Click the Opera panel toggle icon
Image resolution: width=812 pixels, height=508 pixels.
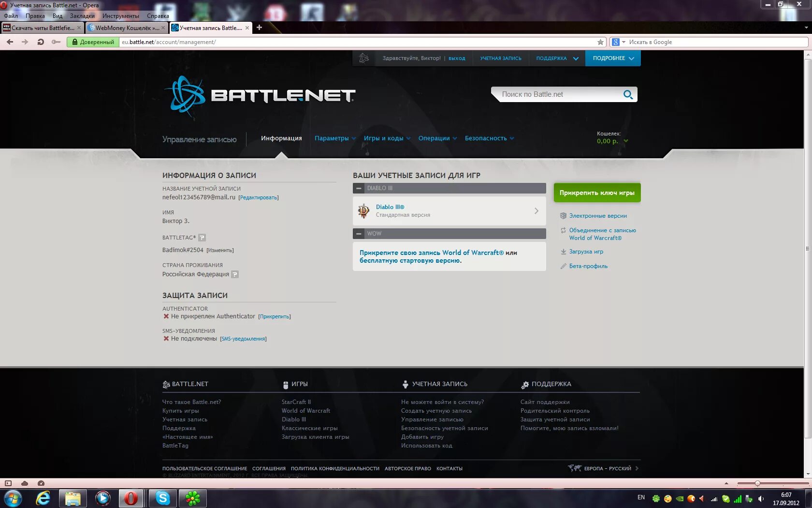coord(8,483)
